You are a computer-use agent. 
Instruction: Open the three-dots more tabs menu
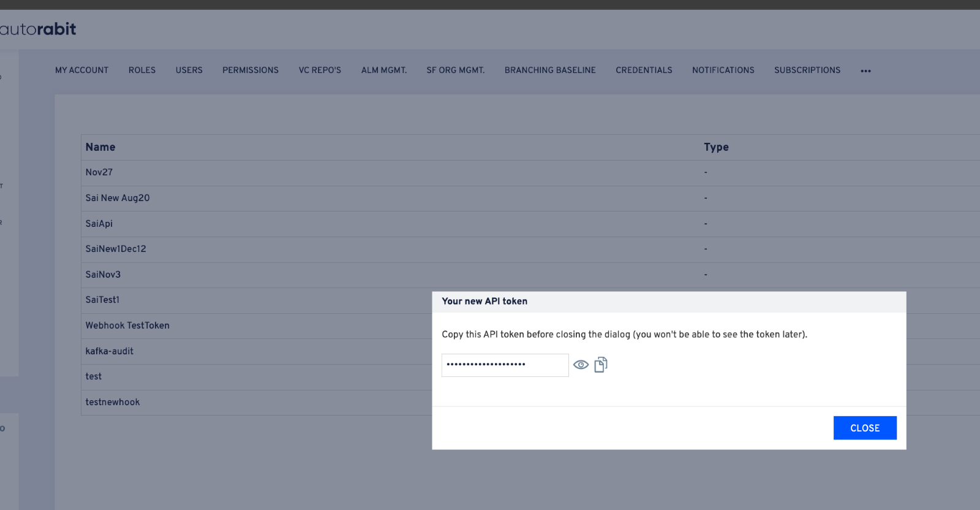point(865,71)
